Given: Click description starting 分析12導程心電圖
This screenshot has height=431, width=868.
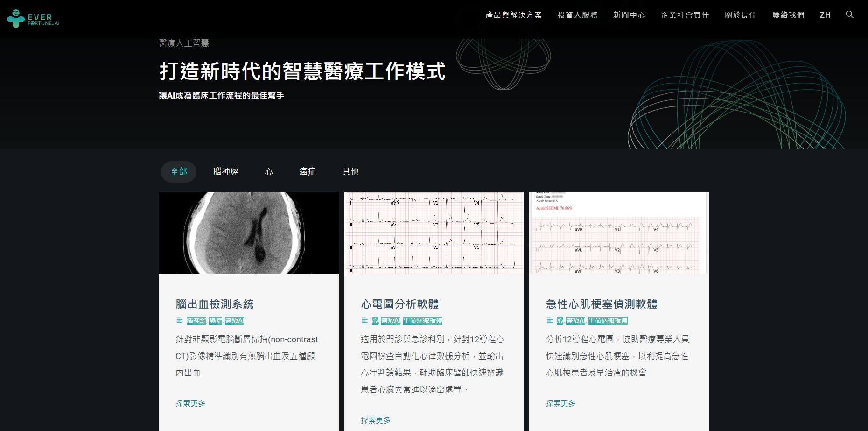Looking at the screenshot, I should (x=618, y=356).
